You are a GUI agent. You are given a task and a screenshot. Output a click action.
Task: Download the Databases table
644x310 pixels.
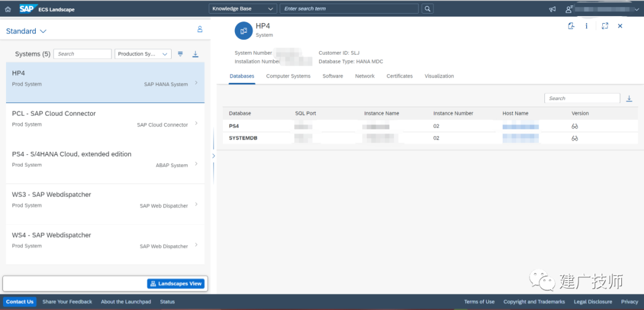pos(629,98)
